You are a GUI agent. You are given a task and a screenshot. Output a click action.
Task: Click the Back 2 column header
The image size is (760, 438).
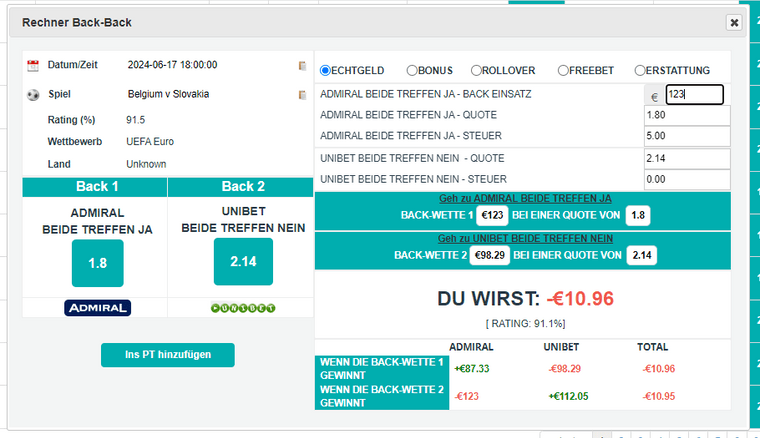241,187
